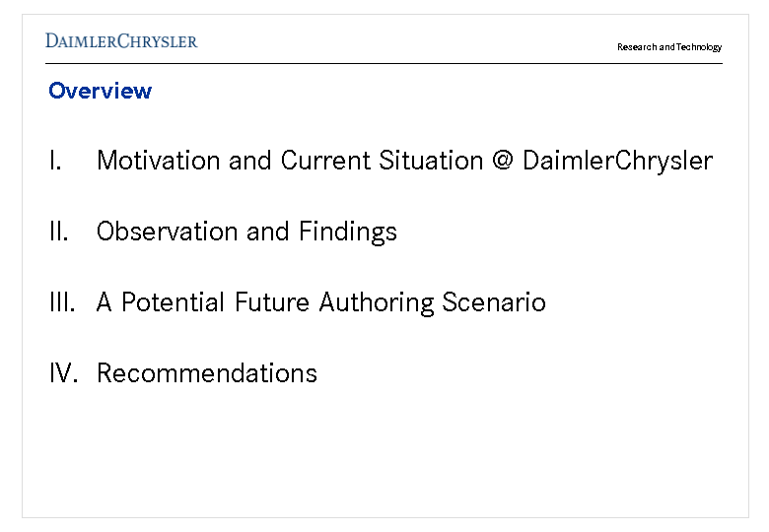Click the Roman numeral I. marker
Screen dimensions: 769x532
(55, 161)
